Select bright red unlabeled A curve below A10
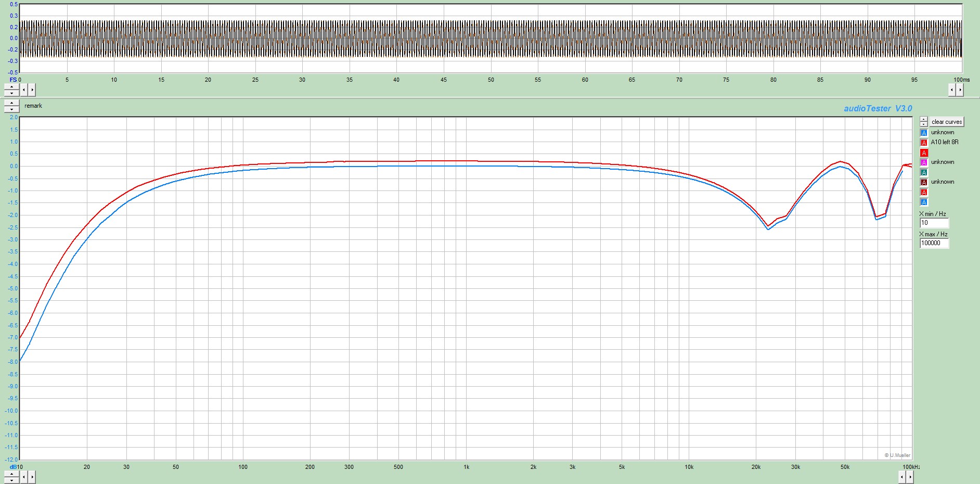 click(x=924, y=152)
